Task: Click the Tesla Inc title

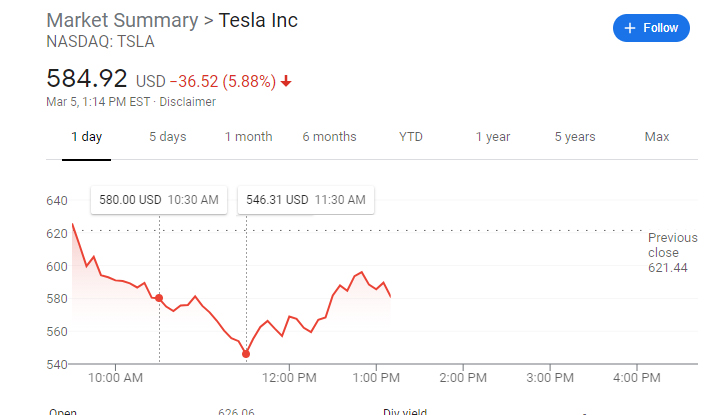Action: [x=257, y=21]
